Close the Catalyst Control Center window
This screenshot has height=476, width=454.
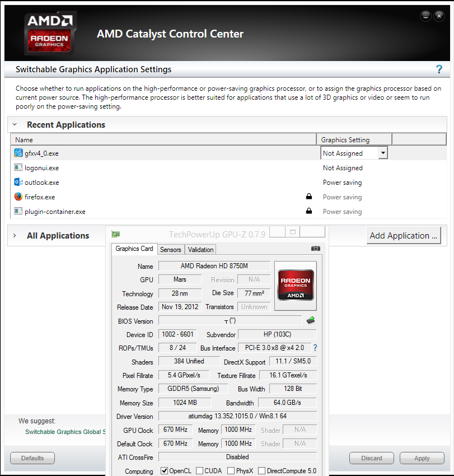click(x=439, y=16)
